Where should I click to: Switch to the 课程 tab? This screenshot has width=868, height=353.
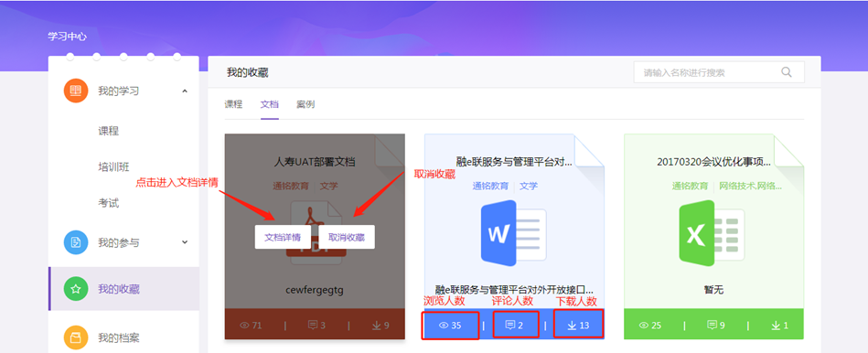(233, 104)
